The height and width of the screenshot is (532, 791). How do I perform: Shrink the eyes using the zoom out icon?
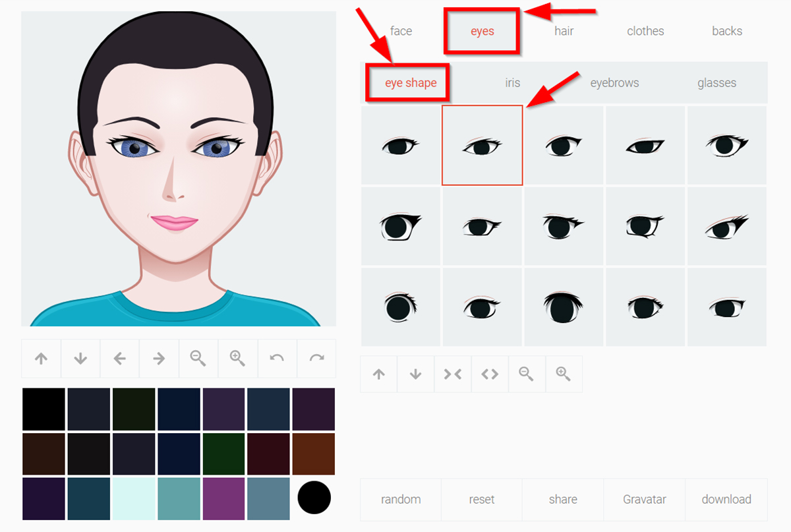coord(527,374)
